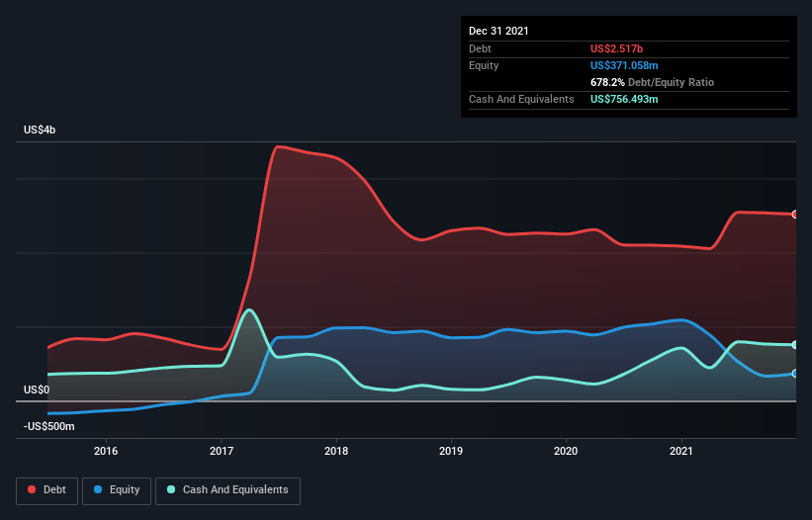The image size is (812, 520).
Task: Click the Cash And Equivalents tooltip label
Action: (521, 99)
